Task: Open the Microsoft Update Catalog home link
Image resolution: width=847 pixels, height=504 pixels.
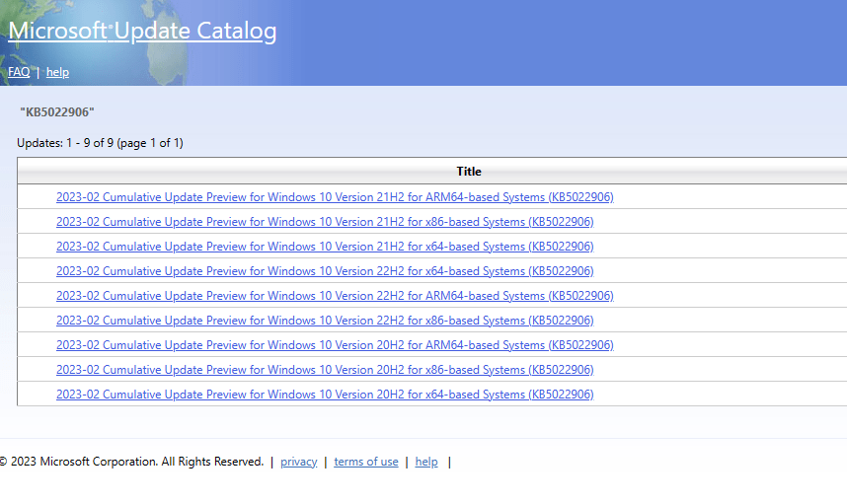Action: coord(142,31)
